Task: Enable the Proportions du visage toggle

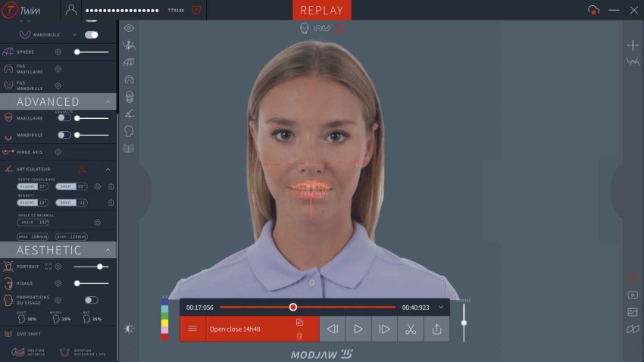Action: (x=91, y=300)
